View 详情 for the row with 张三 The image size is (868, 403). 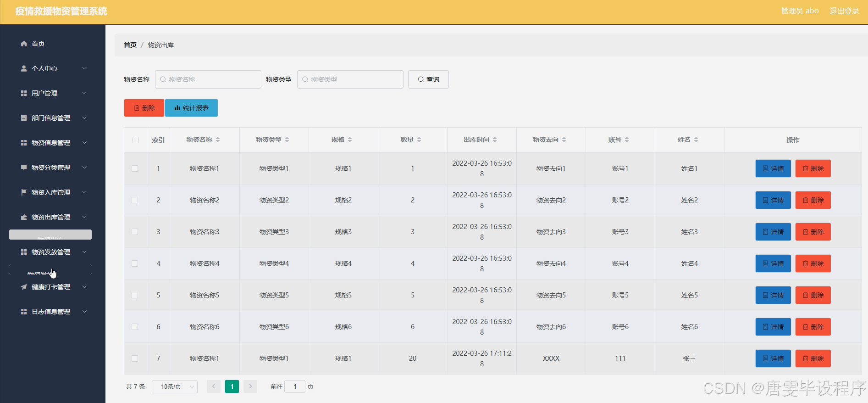(773, 358)
